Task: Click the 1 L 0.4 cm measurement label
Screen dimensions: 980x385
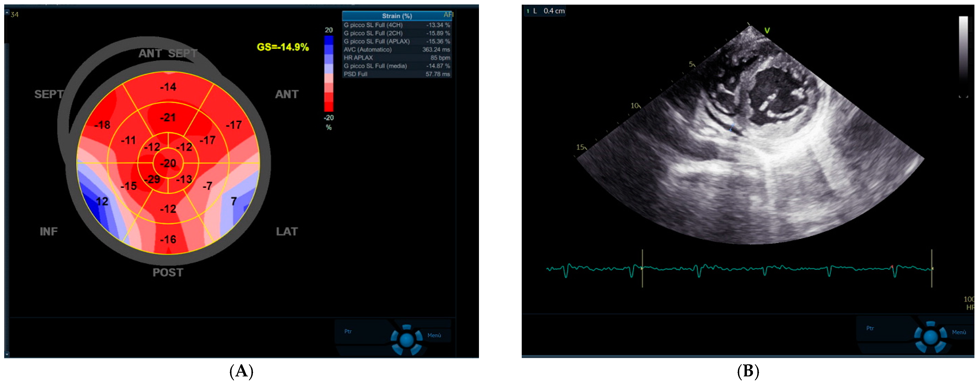Action: pos(545,11)
